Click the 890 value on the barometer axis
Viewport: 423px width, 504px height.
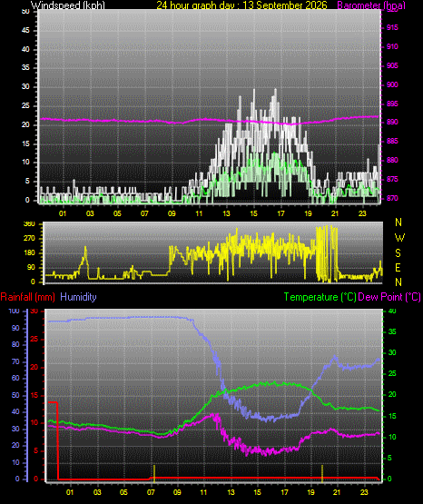click(392, 123)
